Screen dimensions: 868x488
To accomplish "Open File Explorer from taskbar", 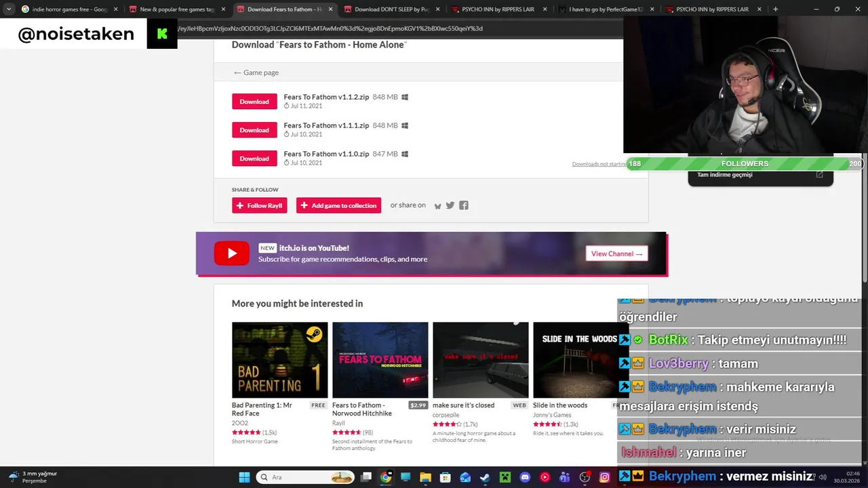I will 425,477.
